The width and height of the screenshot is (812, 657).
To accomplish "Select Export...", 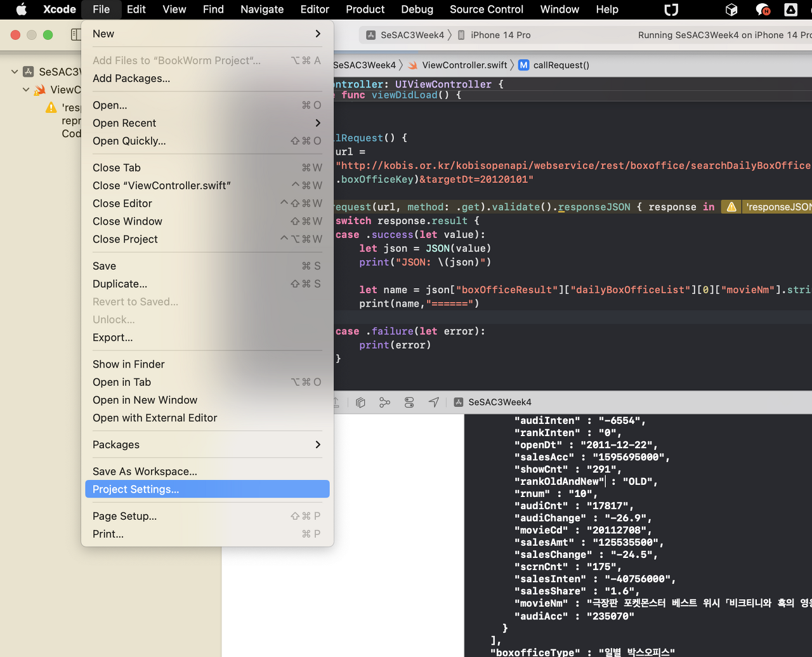I will tap(207, 338).
